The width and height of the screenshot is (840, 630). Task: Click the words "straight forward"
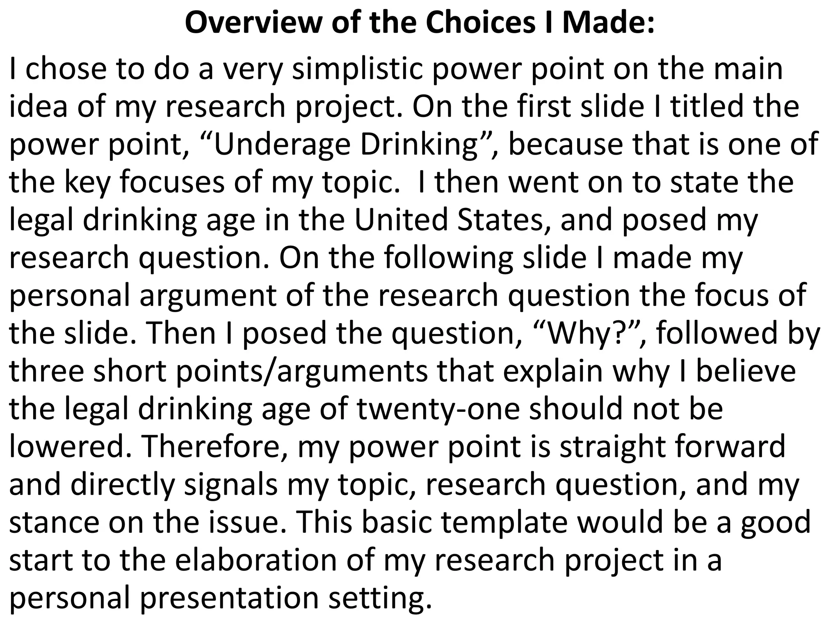coord(672,446)
